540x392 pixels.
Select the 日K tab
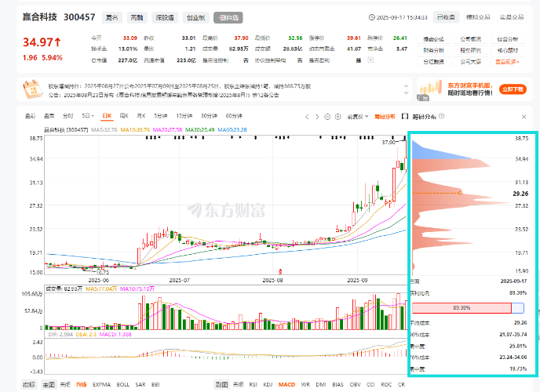[107, 116]
